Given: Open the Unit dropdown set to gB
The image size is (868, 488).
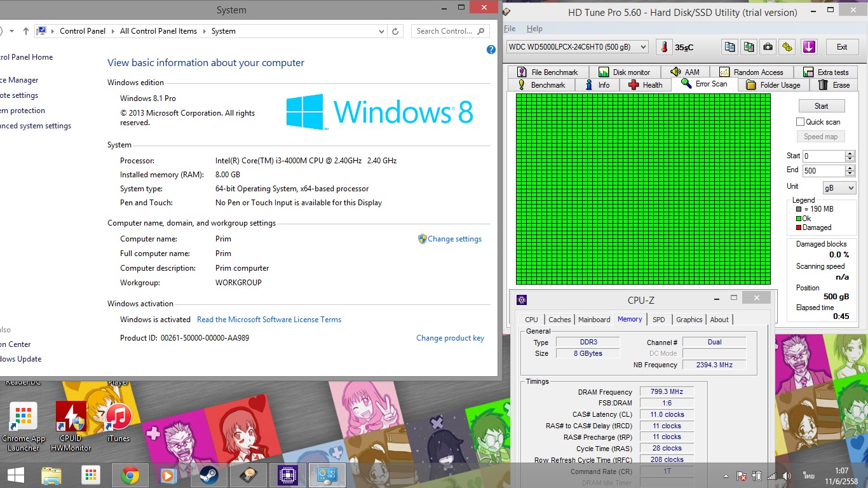Looking at the screenshot, I should [839, 188].
